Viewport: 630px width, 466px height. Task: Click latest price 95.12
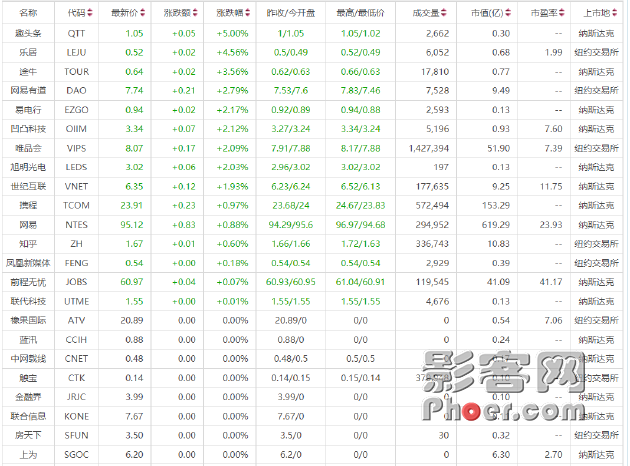[132, 225]
